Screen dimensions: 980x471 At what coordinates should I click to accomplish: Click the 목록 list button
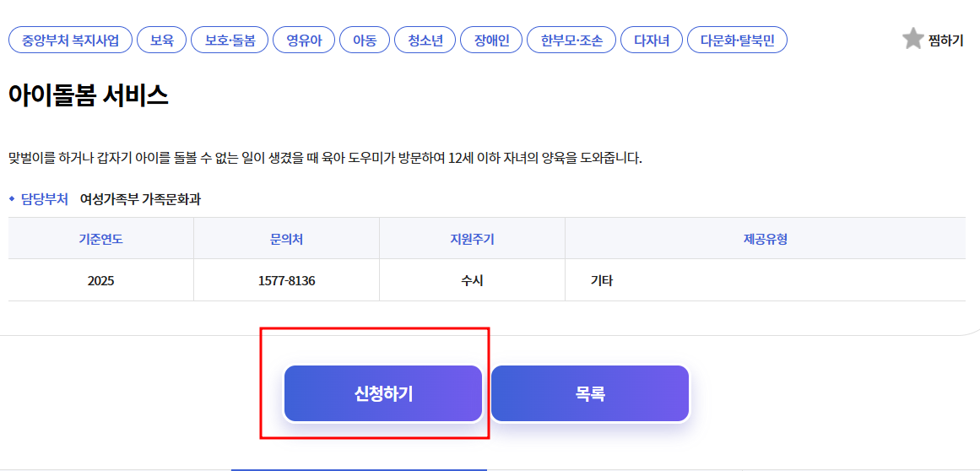click(x=590, y=393)
